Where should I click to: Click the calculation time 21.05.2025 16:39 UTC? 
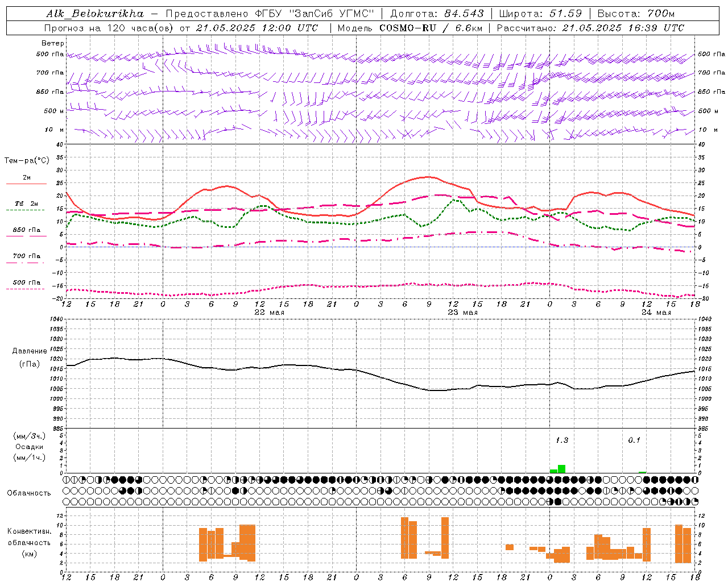pos(623,28)
